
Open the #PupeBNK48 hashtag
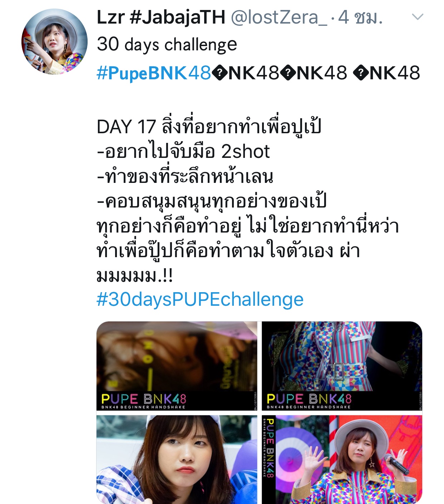pyautogui.click(x=154, y=73)
